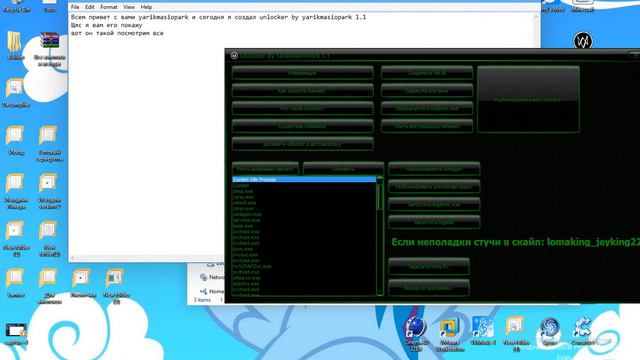Open the View menu in Notepad
Viewport: 640px width, 360px height.
point(129,7)
